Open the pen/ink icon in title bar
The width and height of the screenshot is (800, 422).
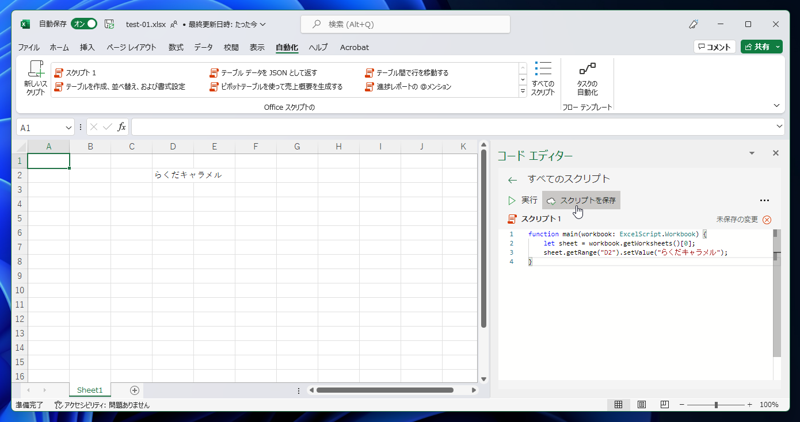693,24
